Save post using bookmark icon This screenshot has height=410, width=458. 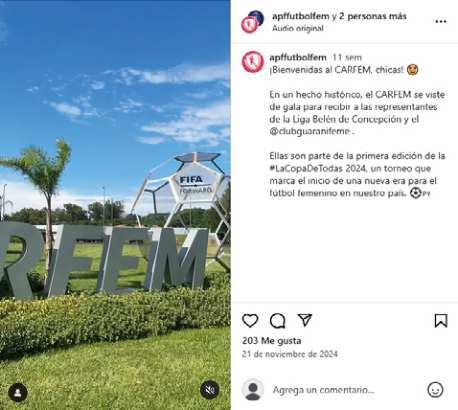(x=441, y=321)
